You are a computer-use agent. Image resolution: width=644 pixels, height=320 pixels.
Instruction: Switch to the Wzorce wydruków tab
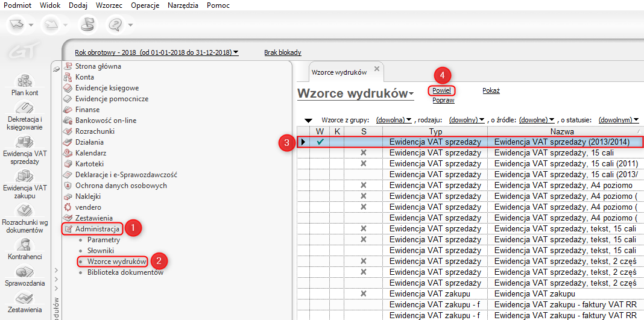click(339, 72)
